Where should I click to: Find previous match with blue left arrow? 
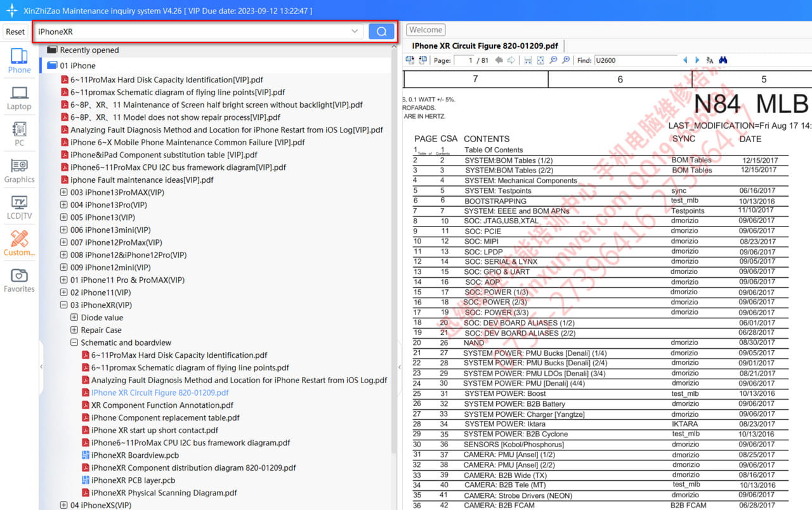(685, 60)
